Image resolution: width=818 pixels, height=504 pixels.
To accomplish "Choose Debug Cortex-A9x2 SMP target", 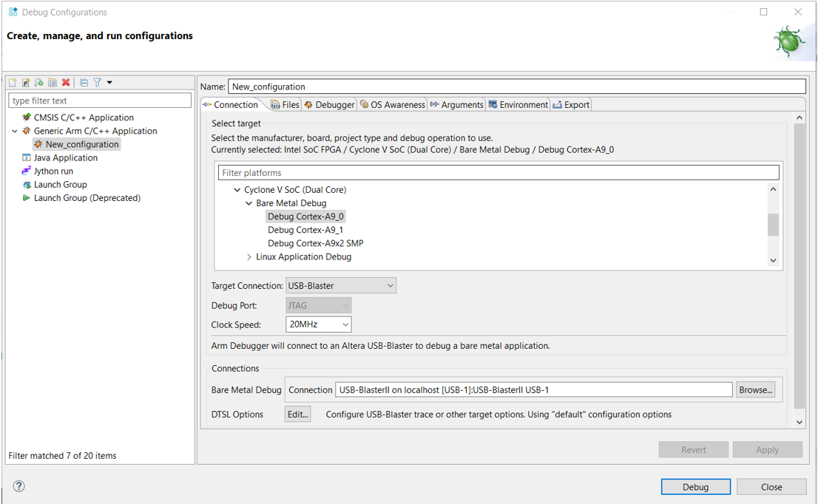I will [x=315, y=243].
